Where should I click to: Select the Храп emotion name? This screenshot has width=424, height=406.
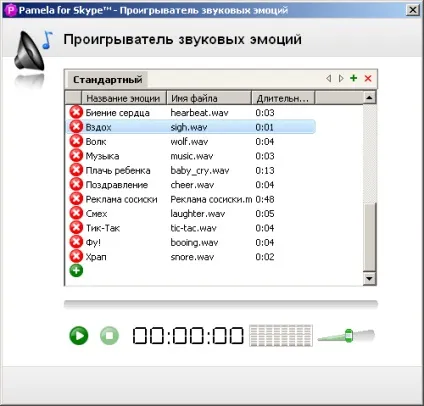click(96, 257)
